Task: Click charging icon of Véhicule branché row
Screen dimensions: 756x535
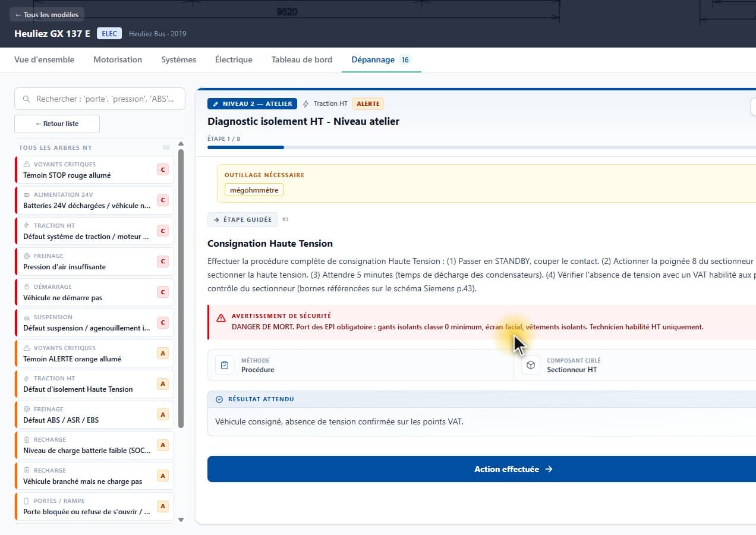Action: pos(26,470)
